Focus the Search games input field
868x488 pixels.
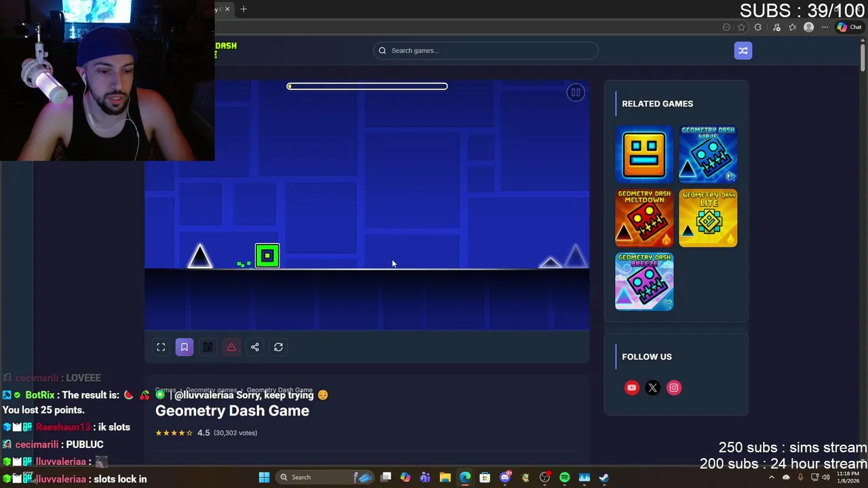point(486,51)
